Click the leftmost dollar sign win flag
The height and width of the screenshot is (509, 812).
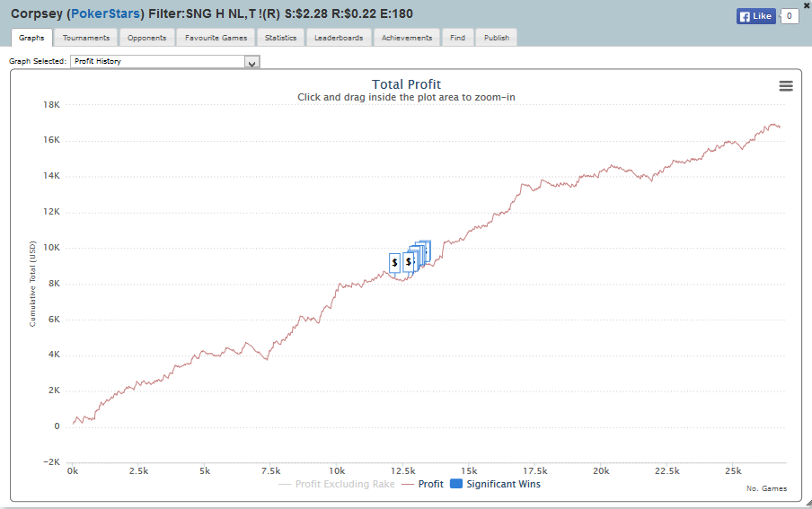tap(394, 262)
